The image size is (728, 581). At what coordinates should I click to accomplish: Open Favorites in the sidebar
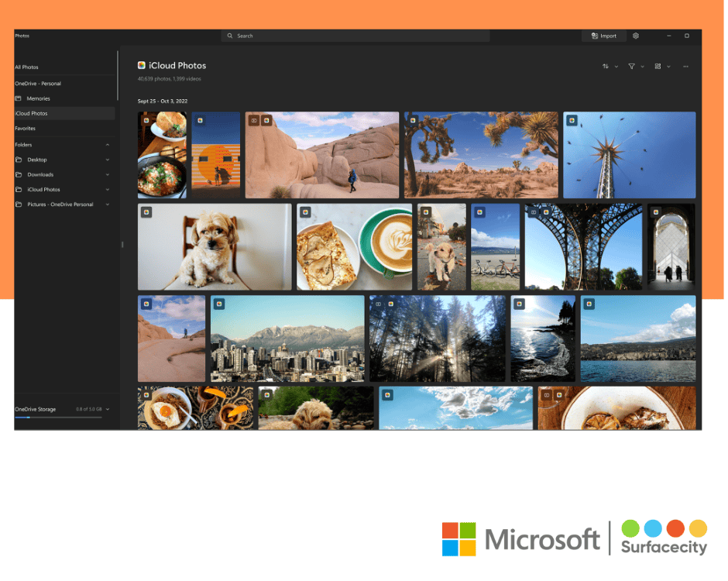(x=26, y=129)
